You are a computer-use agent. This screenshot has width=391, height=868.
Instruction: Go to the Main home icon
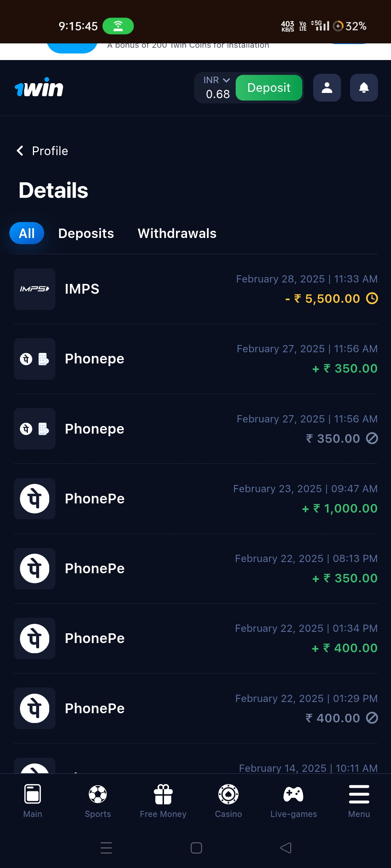33,795
